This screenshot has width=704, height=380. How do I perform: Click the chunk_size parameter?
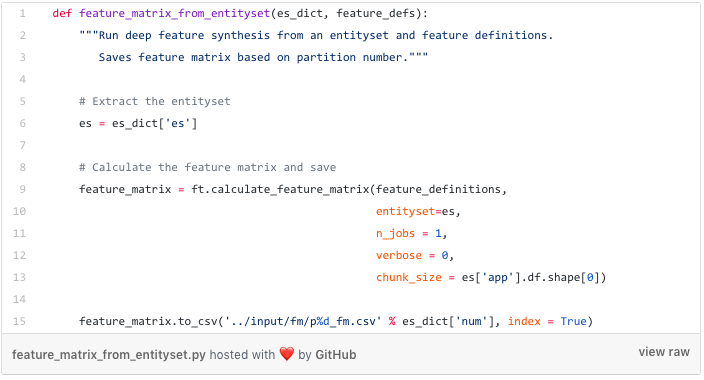pyautogui.click(x=409, y=278)
